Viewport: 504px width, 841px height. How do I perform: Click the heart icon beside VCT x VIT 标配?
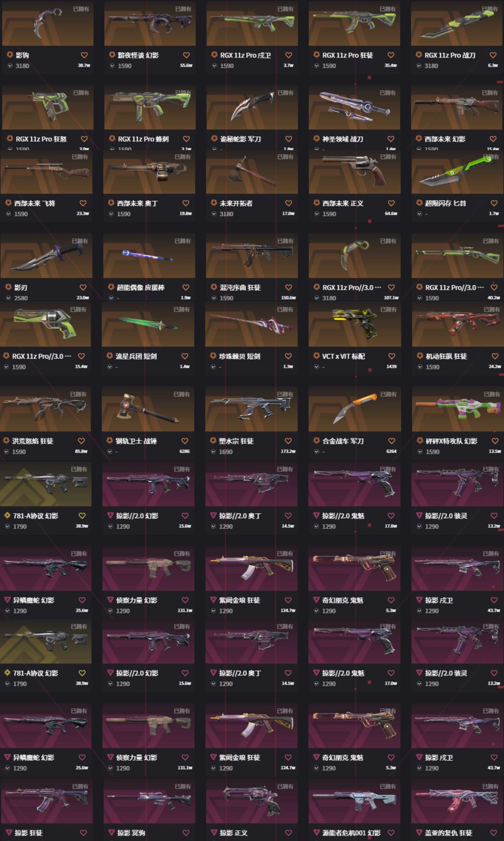point(392,356)
